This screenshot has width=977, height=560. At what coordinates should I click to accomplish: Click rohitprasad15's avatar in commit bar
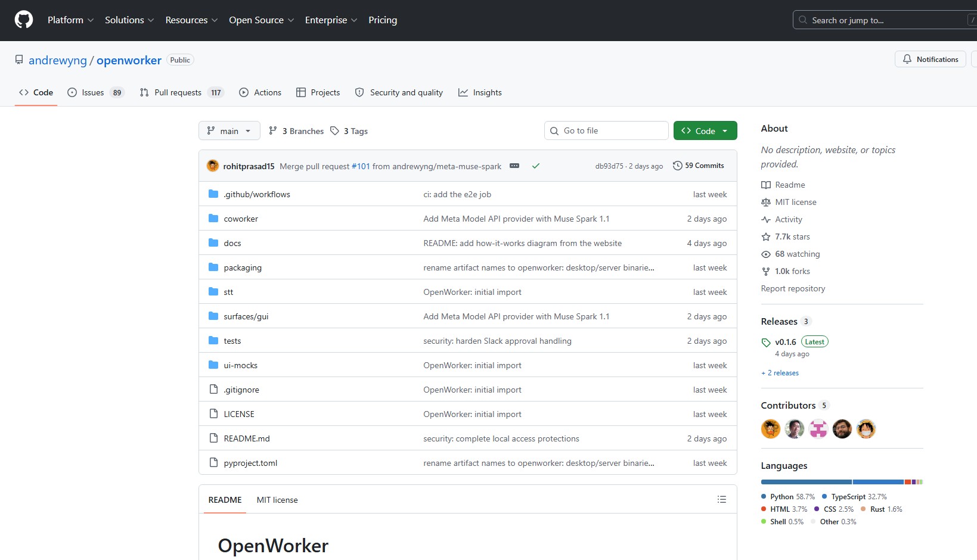pos(213,166)
